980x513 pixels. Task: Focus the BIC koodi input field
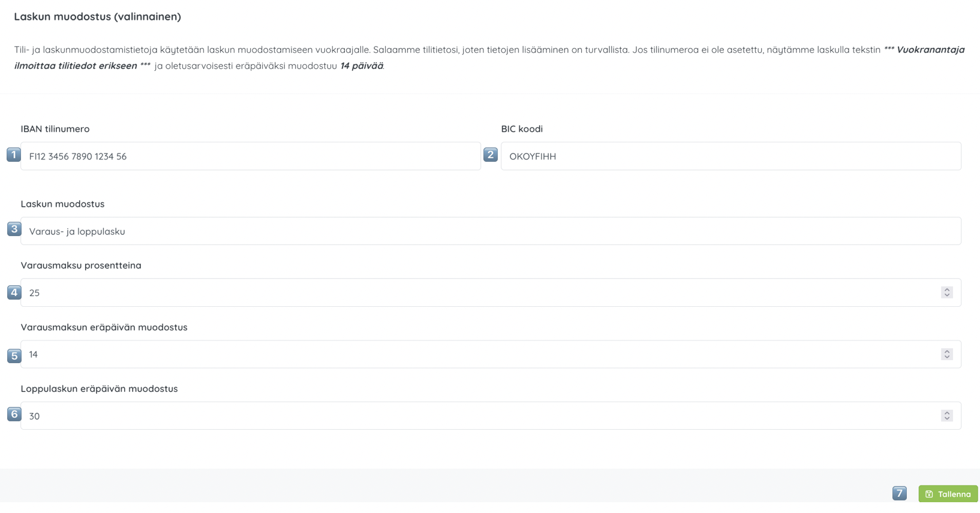[731, 156]
